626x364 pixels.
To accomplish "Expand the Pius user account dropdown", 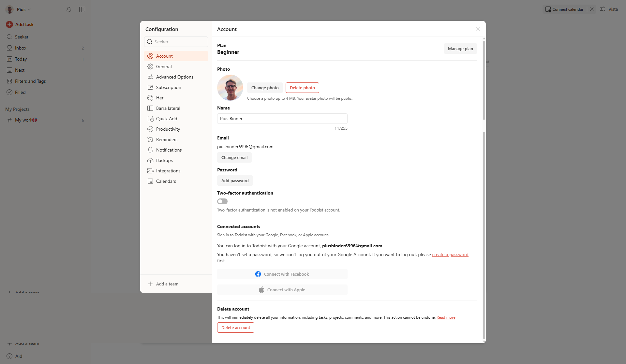I will tap(21, 9).
